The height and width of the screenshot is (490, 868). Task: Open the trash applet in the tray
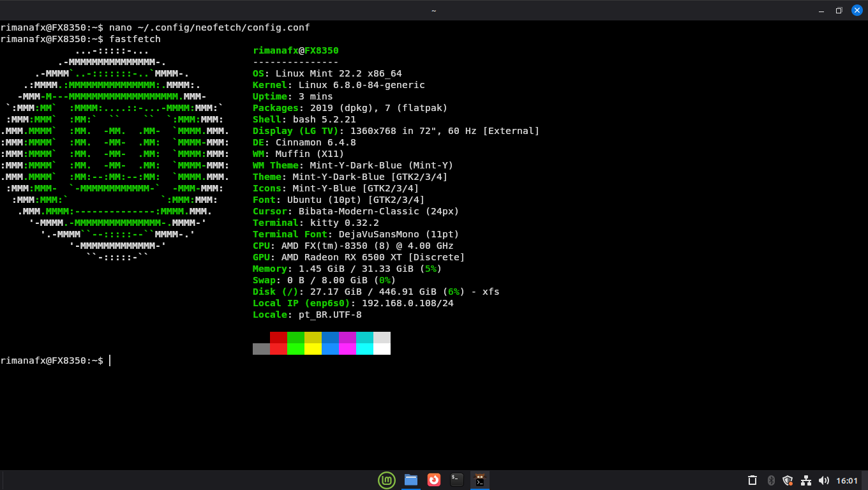pos(752,480)
